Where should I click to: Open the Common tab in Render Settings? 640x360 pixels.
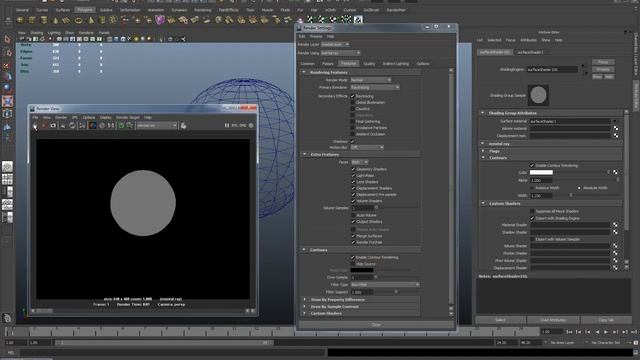[x=308, y=64]
